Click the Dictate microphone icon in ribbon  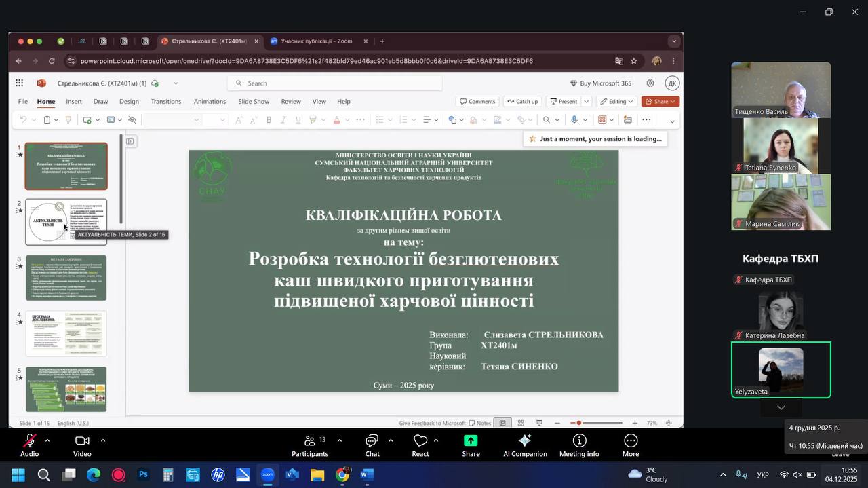[x=574, y=120]
